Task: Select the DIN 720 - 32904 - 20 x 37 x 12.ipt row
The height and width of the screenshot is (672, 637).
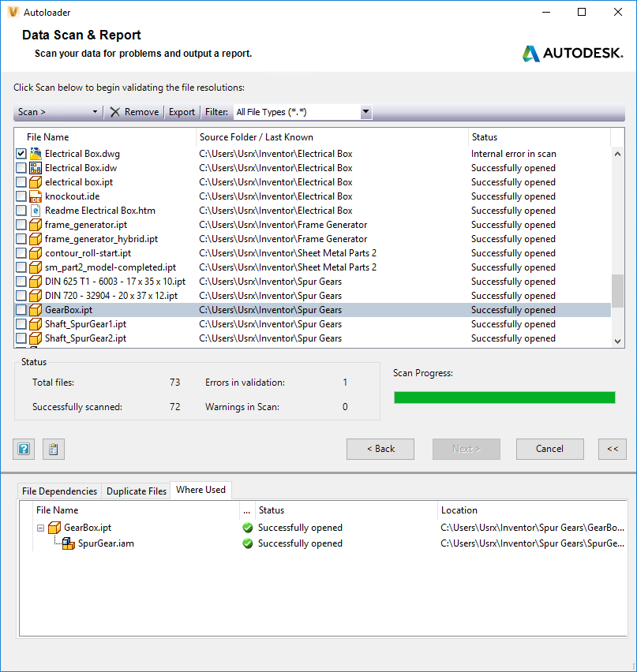Action: point(313,296)
